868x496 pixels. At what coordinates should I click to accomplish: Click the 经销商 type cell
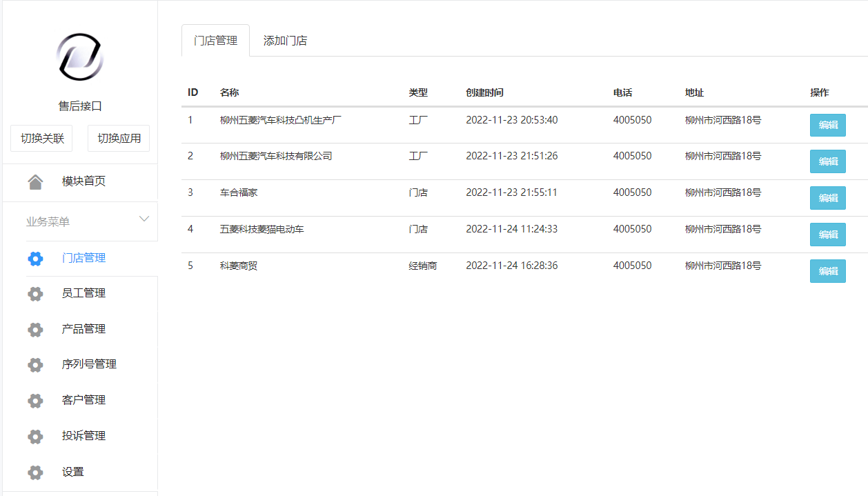[x=422, y=266]
